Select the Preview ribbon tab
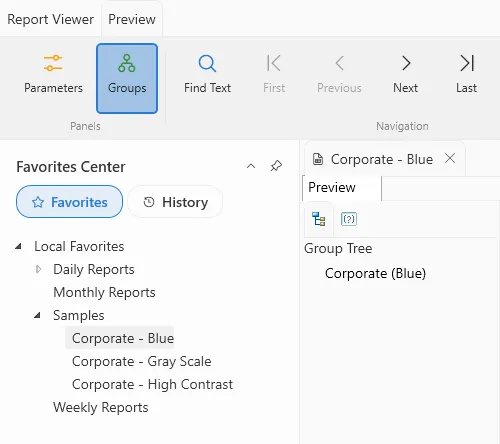Viewport: 500px width, 444px height. [x=132, y=19]
